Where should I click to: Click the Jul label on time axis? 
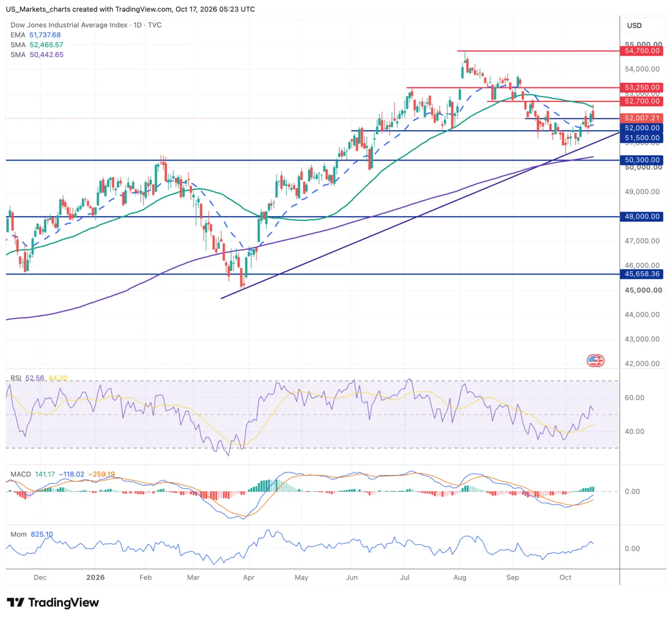click(405, 577)
